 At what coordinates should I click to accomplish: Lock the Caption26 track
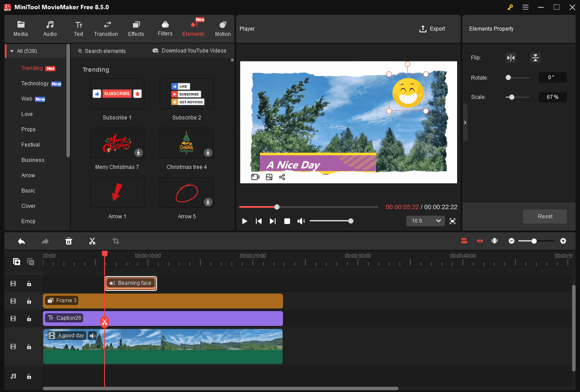pos(29,318)
